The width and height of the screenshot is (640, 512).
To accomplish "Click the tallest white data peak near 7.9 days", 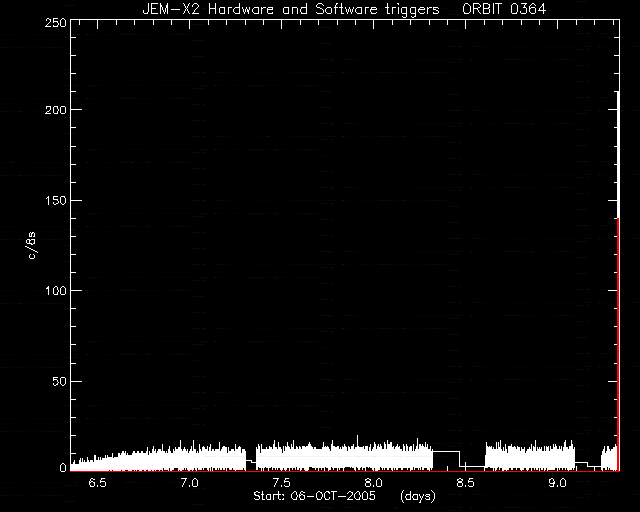I will tap(358, 440).
